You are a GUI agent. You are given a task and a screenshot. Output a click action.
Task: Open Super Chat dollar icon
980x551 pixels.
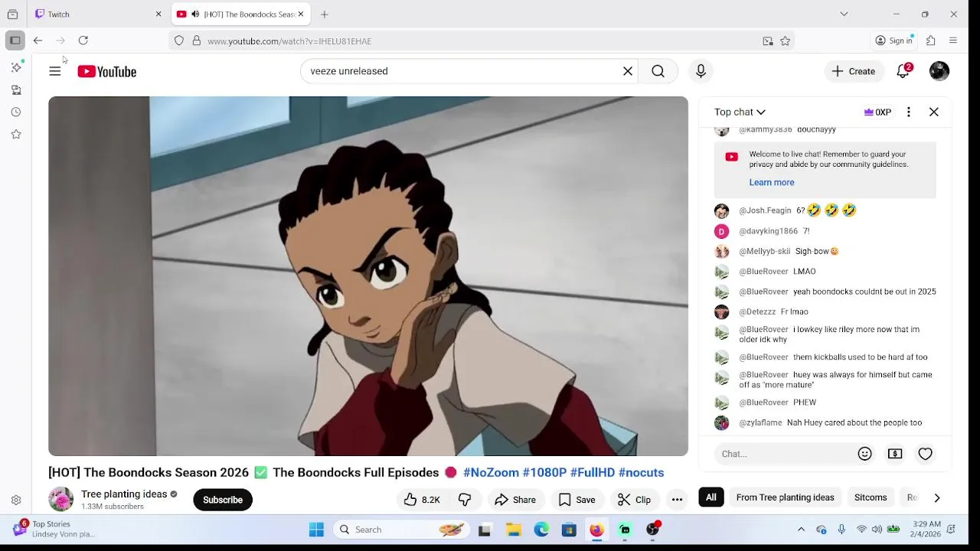(x=895, y=454)
